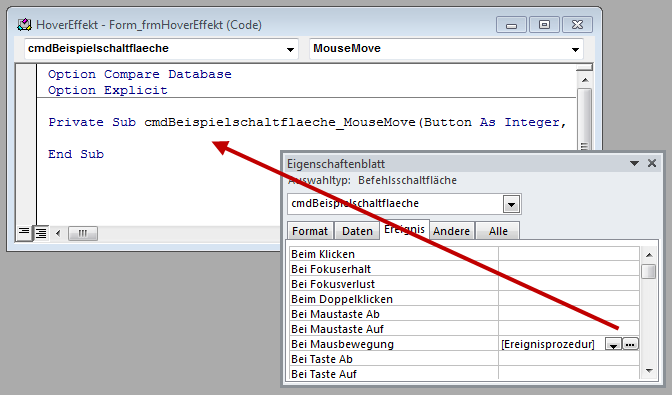Minimize the HoverEffekt code window
Viewport: 672px width, 395px height.
click(511, 25)
